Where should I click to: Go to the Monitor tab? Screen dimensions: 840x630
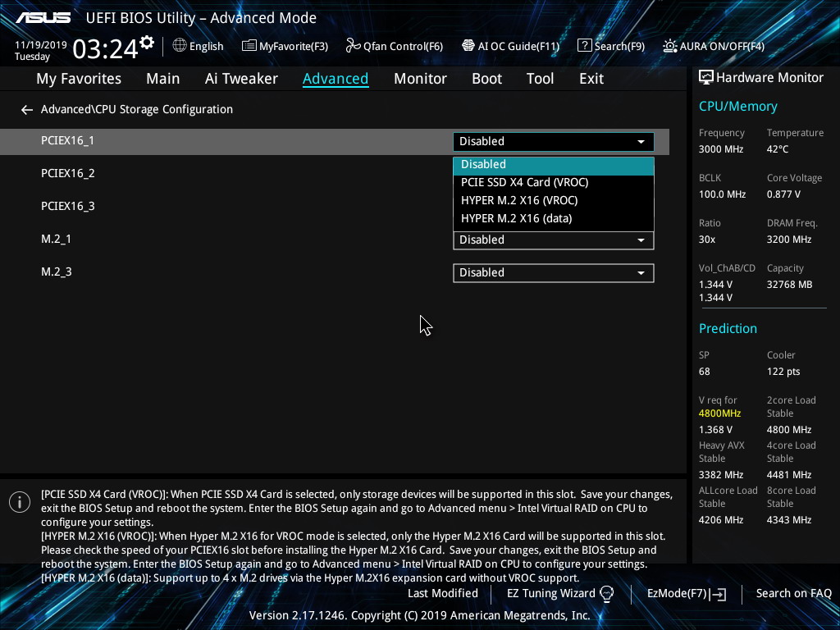tap(420, 79)
